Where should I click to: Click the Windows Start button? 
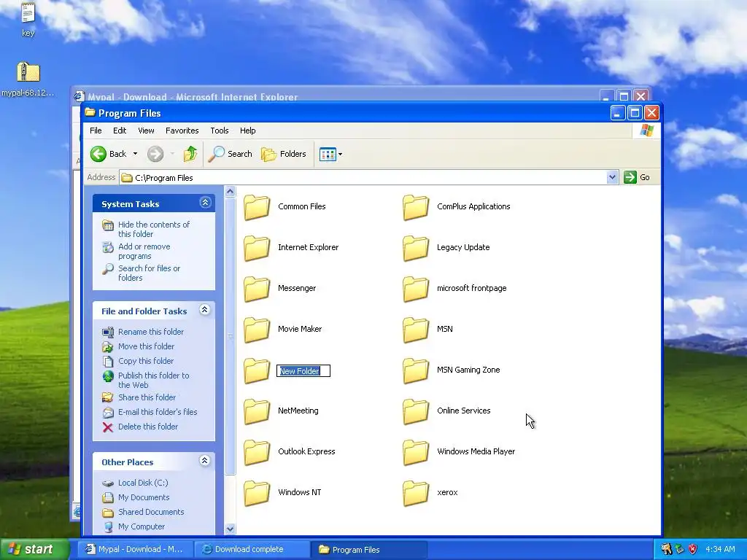click(x=34, y=549)
